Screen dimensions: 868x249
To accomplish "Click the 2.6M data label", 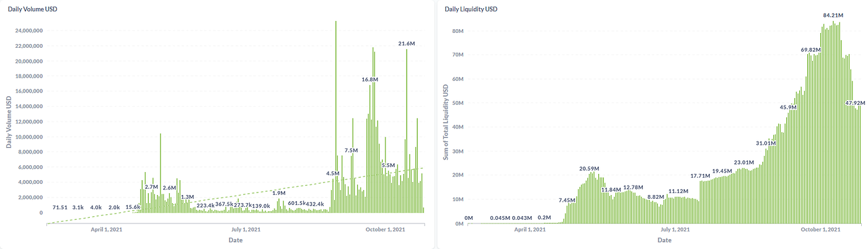I will (x=169, y=188).
